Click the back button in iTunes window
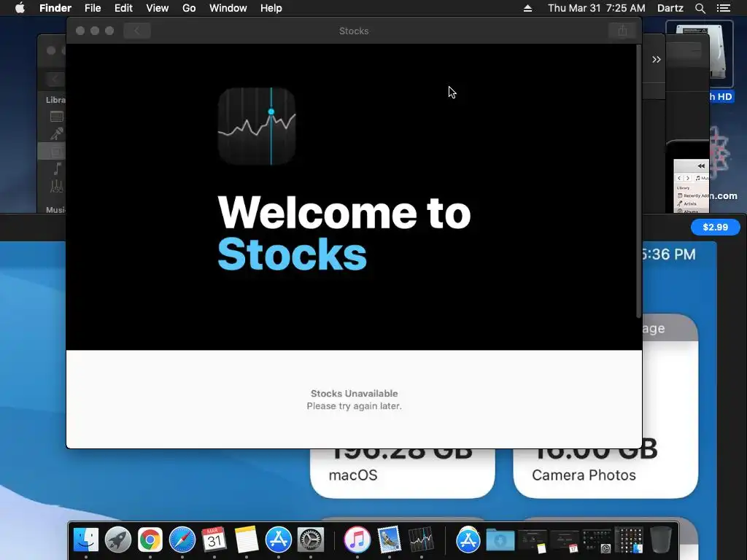The height and width of the screenshot is (560, 747). tap(54, 79)
